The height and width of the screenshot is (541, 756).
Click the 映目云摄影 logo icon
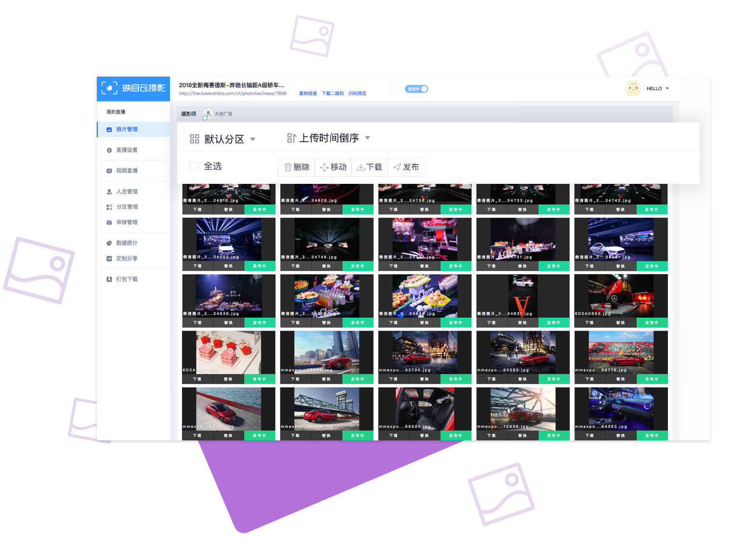click(x=109, y=88)
